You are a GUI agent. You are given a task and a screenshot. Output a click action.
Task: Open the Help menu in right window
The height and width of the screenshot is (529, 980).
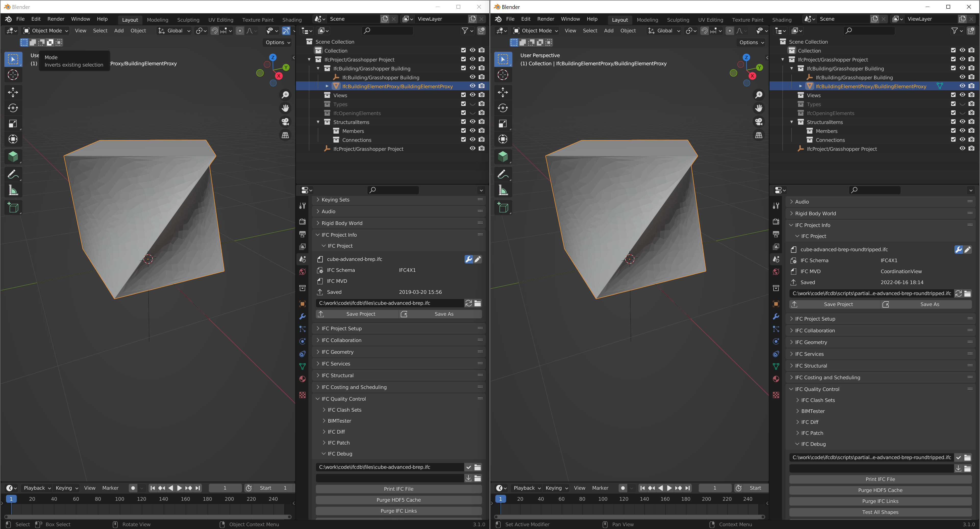click(x=592, y=19)
